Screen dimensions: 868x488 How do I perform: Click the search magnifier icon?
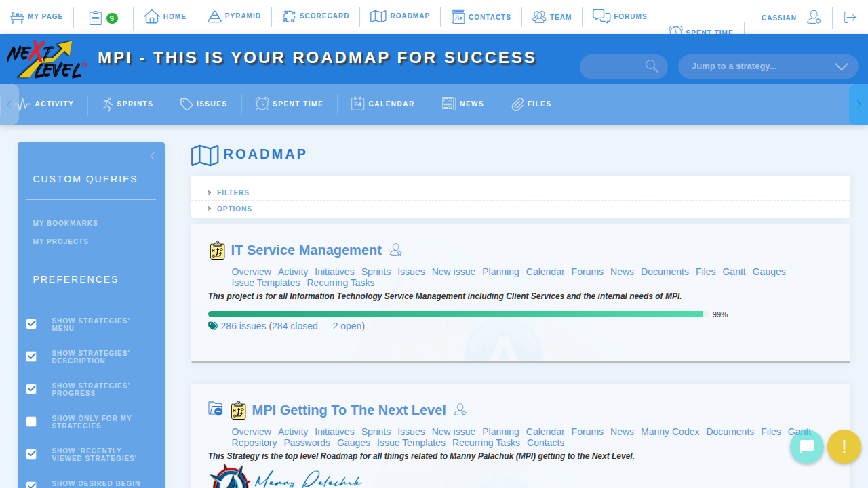click(x=652, y=66)
